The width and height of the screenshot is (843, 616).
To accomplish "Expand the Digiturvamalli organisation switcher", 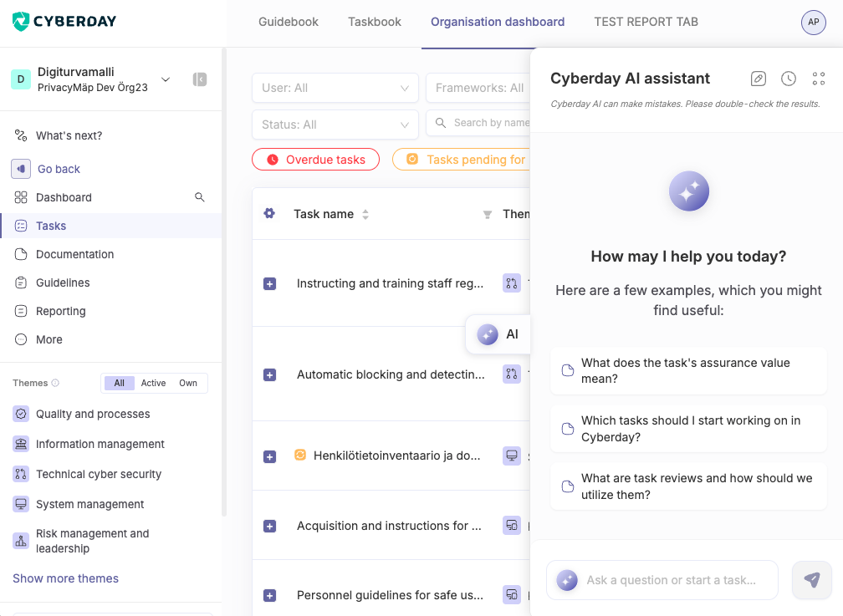I will (166, 79).
